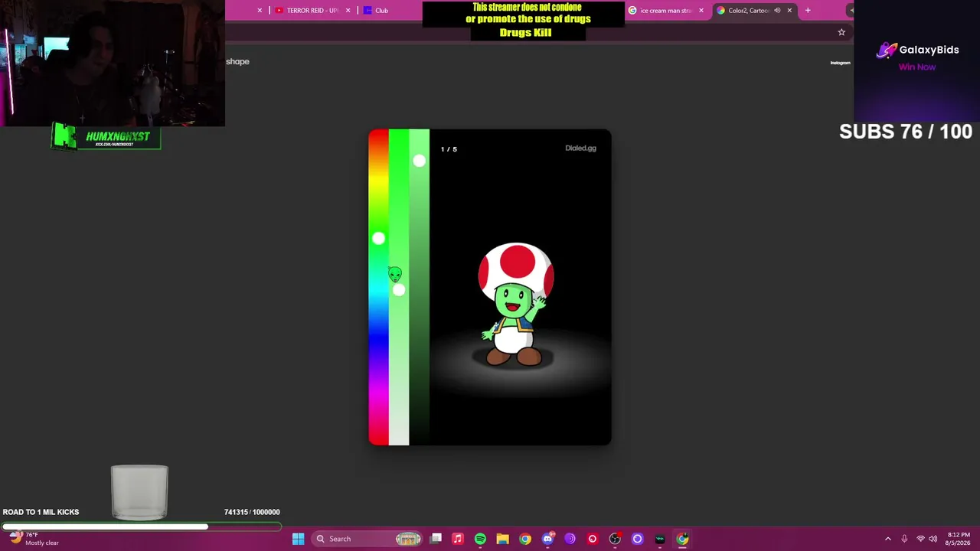The height and width of the screenshot is (551, 980).
Task: Open a new browser tab
Action: [808, 11]
